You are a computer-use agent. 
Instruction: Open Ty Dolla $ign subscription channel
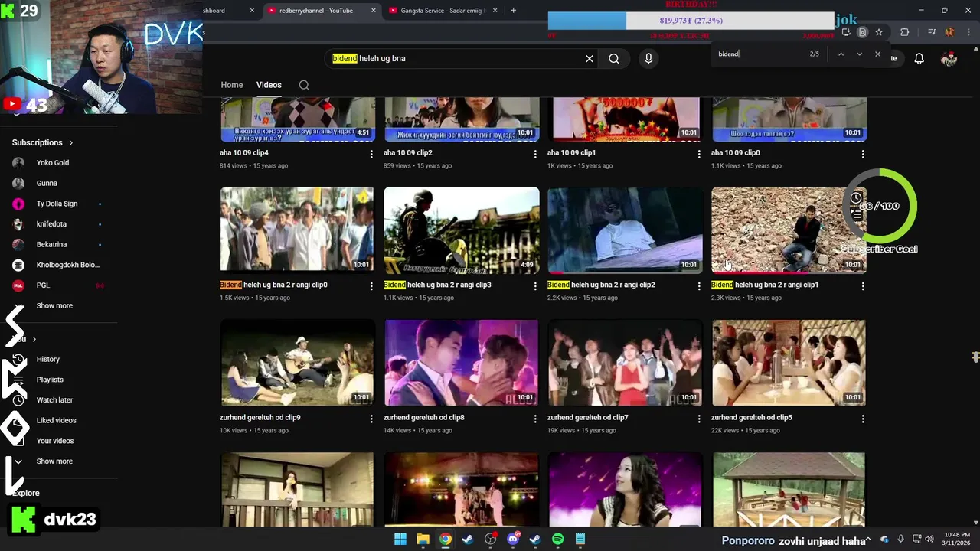coord(57,204)
